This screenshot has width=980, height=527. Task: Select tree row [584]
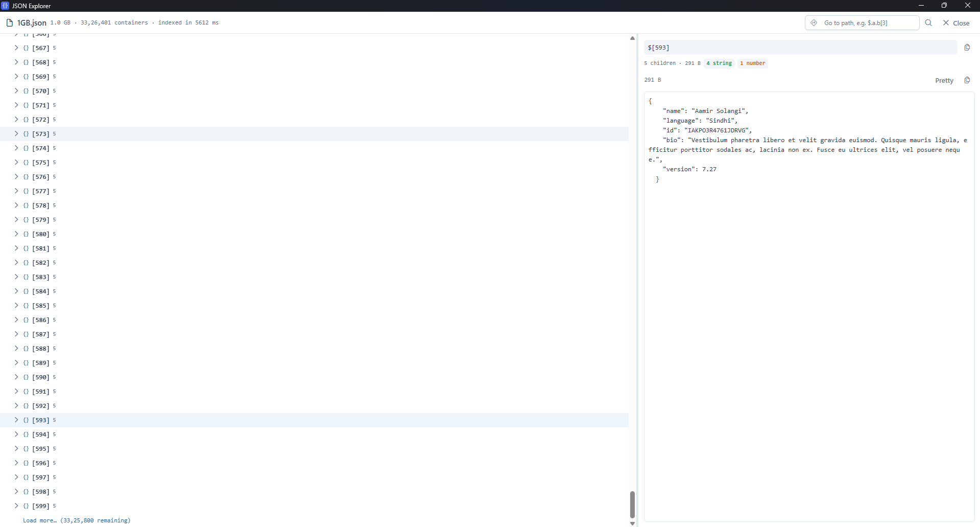[314, 291]
